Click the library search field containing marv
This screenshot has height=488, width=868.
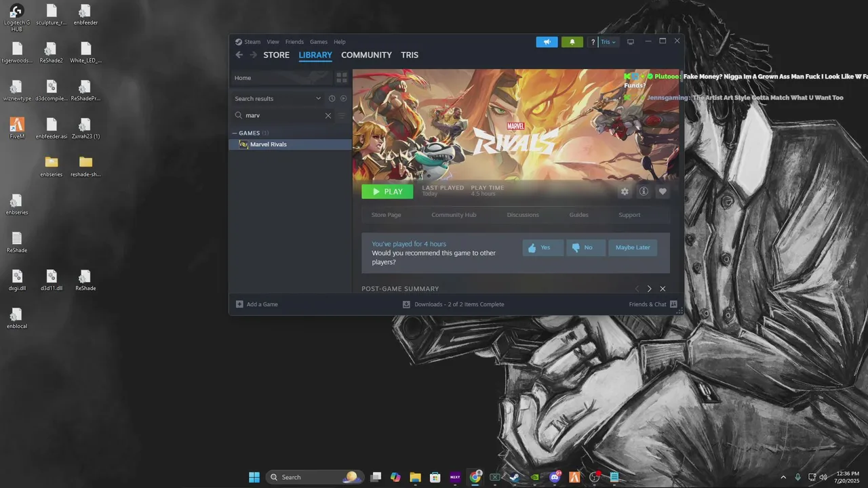coord(283,116)
